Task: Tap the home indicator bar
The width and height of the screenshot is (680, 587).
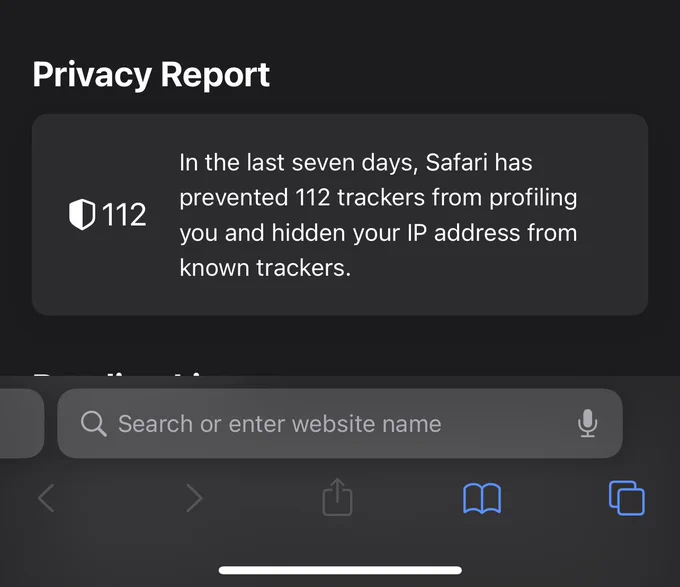Action: [x=340, y=570]
